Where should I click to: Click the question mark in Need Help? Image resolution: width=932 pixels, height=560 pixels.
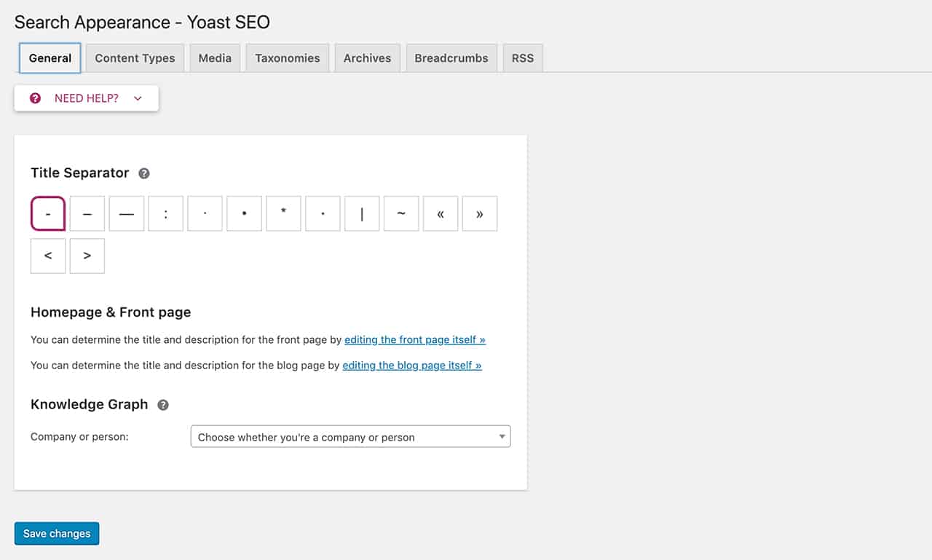click(x=35, y=98)
